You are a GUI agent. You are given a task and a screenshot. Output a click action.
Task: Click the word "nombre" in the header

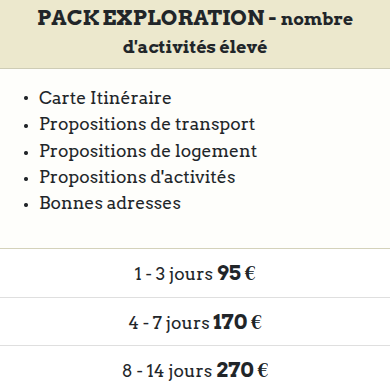[x=317, y=19]
